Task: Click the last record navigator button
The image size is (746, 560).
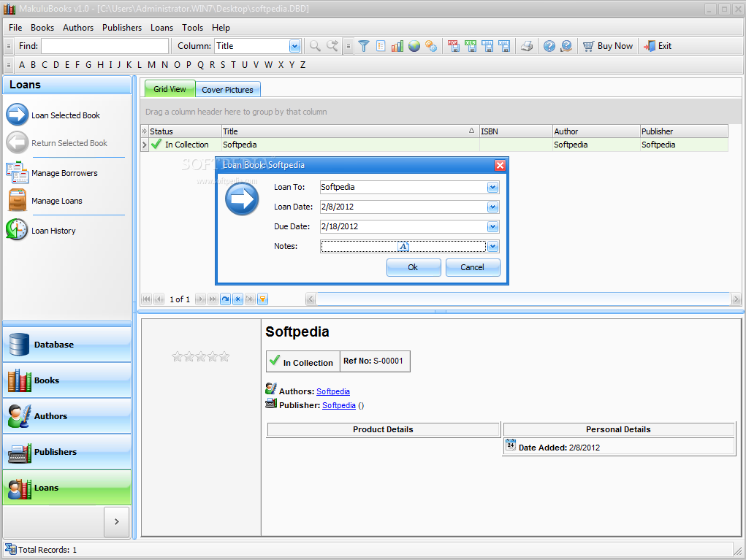Action: [213, 299]
